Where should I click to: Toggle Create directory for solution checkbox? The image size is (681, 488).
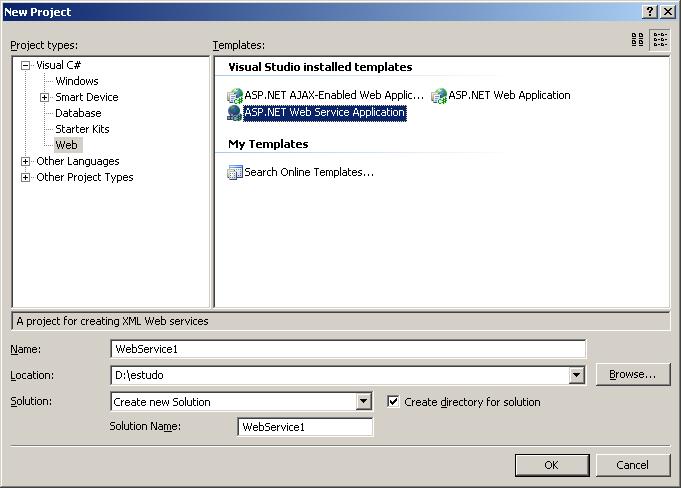(393, 402)
